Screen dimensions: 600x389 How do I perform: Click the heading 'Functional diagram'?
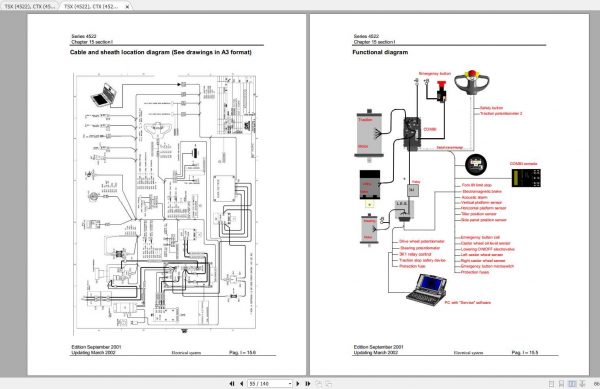(380, 52)
